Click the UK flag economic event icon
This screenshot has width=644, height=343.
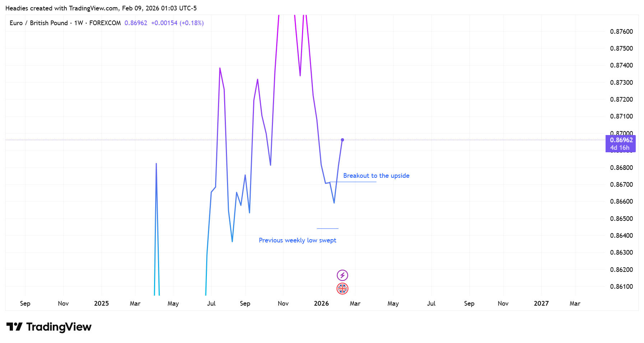pos(342,288)
